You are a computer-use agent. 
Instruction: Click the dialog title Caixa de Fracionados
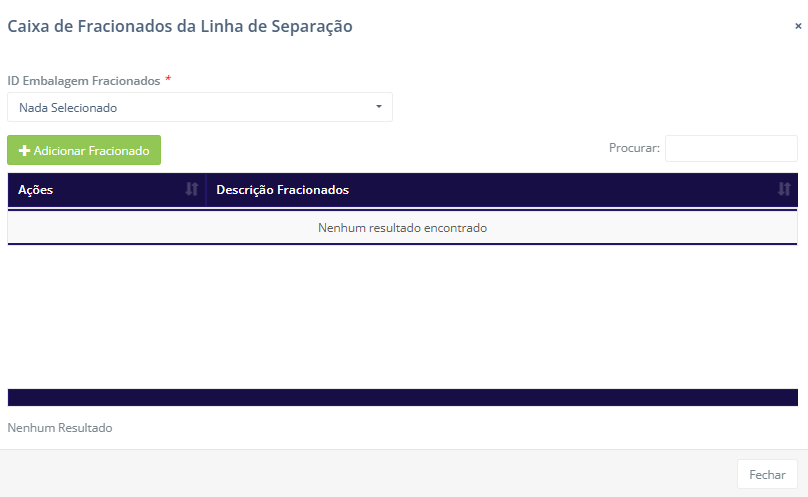pyautogui.click(x=180, y=27)
